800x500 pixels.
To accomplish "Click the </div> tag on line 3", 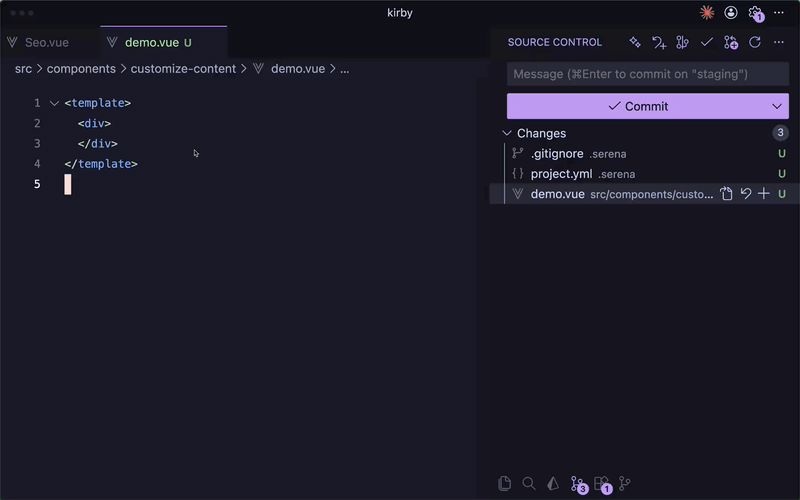I will pos(98,144).
